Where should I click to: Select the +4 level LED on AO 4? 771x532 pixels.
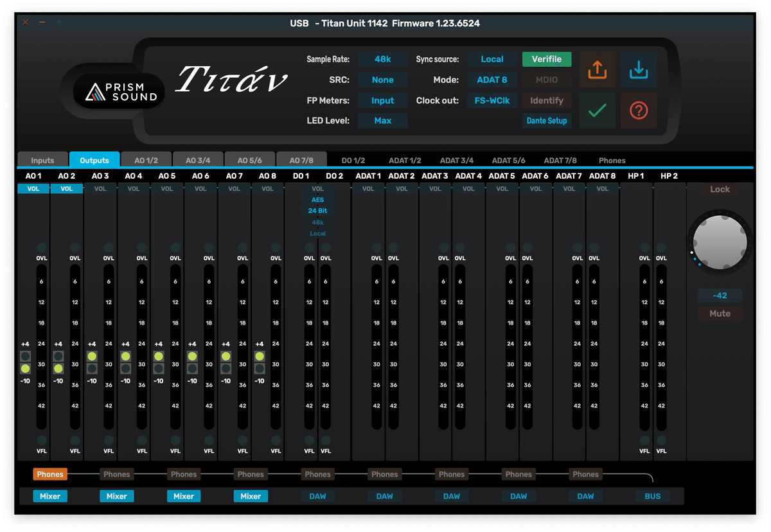(125, 356)
